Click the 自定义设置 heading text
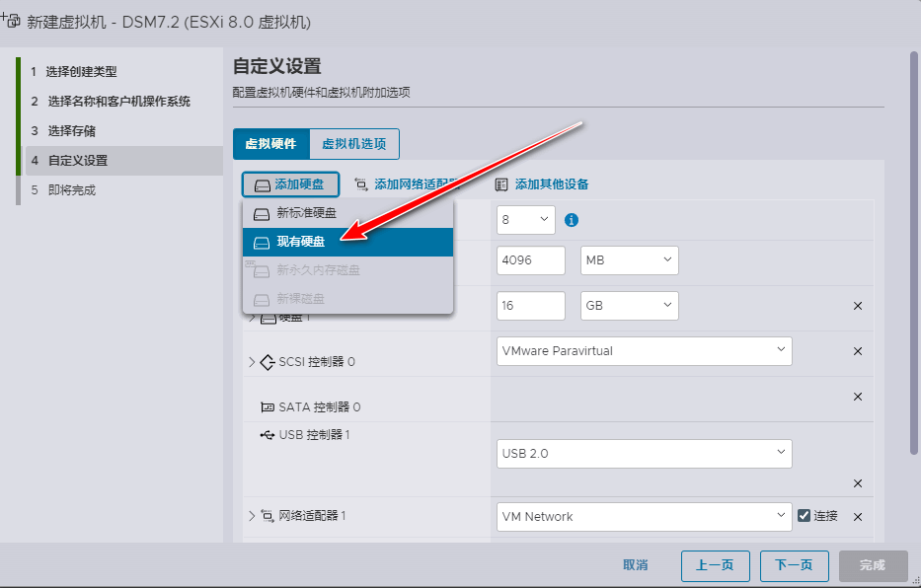 pos(277,66)
